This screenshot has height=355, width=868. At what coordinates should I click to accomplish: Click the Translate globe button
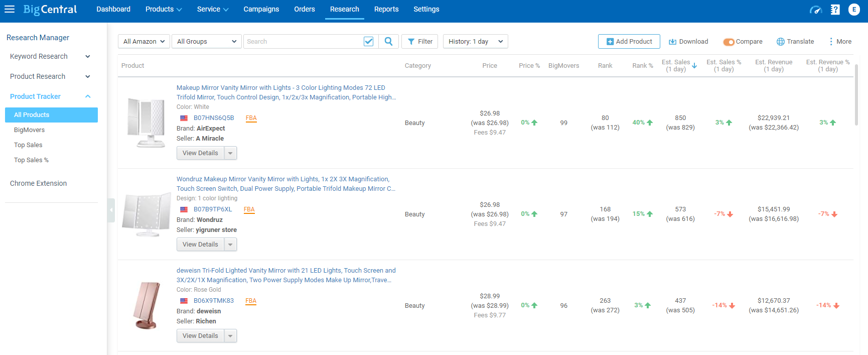(x=795, y=41)
